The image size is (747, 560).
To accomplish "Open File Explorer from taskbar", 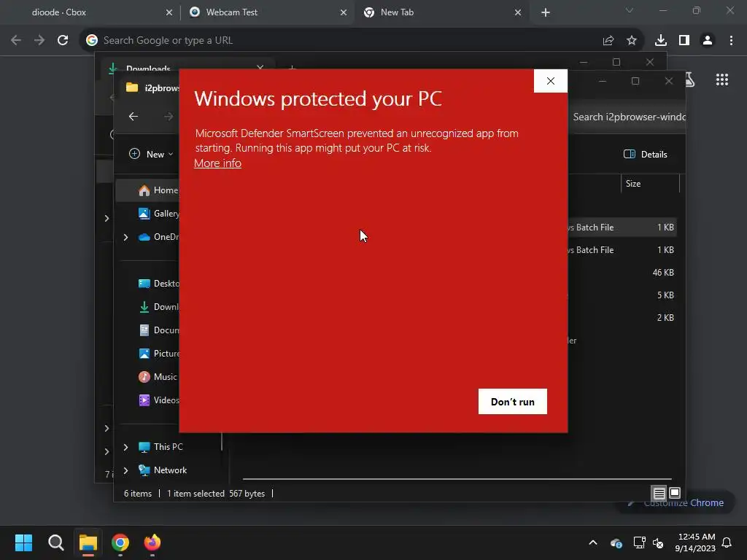I will pyautogui.click(x=88, y=542).
